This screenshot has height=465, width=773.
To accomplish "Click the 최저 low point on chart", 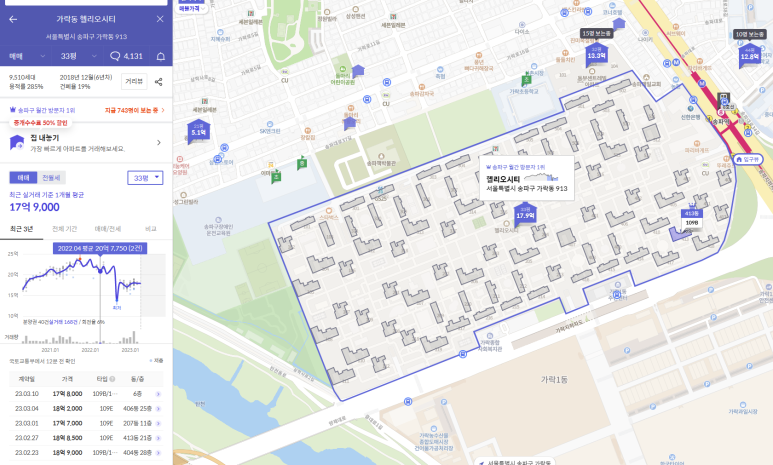I will click(117, 300).
